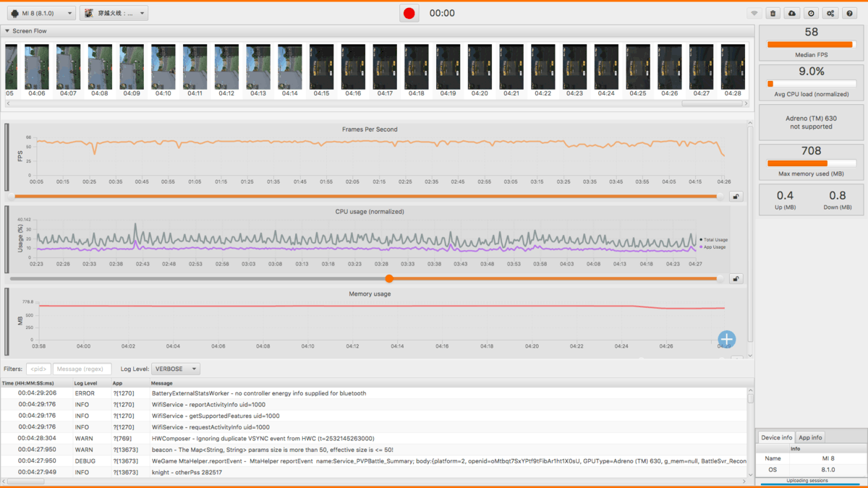Click the red record session button
The image size is (868, 488).
[x=409, y=13]
